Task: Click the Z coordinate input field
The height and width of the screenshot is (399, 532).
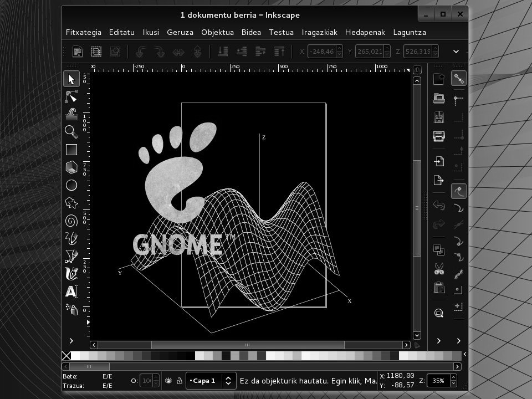Action: (x=418, y=52)
